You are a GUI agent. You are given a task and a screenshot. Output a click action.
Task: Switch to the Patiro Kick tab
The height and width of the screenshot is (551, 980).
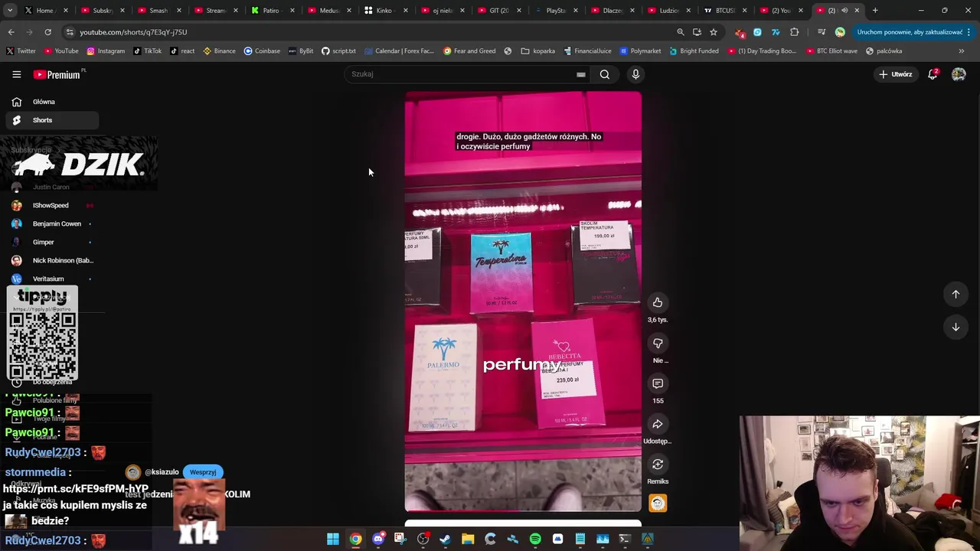[x=273, y=11]
